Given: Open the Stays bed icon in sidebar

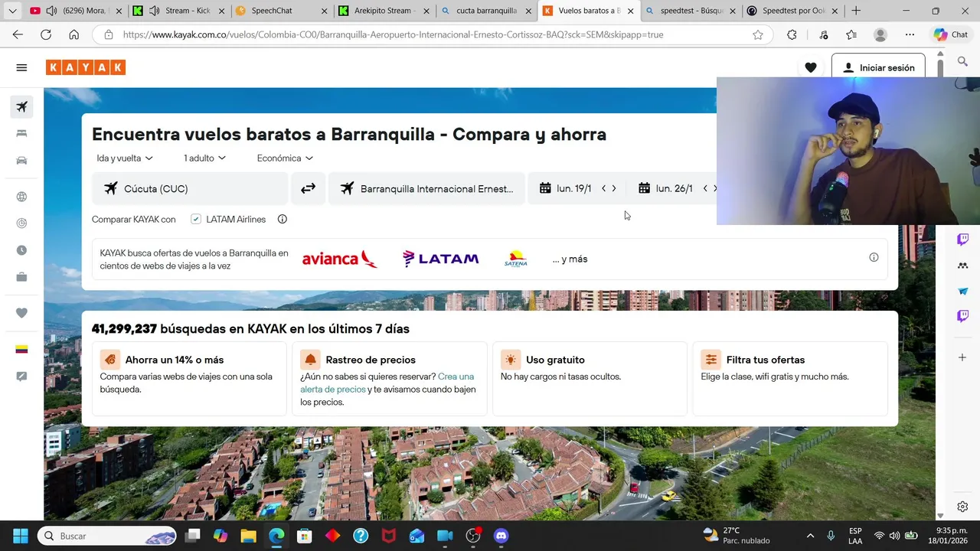Looking at the screenshot, I should (x=21, y=133).
